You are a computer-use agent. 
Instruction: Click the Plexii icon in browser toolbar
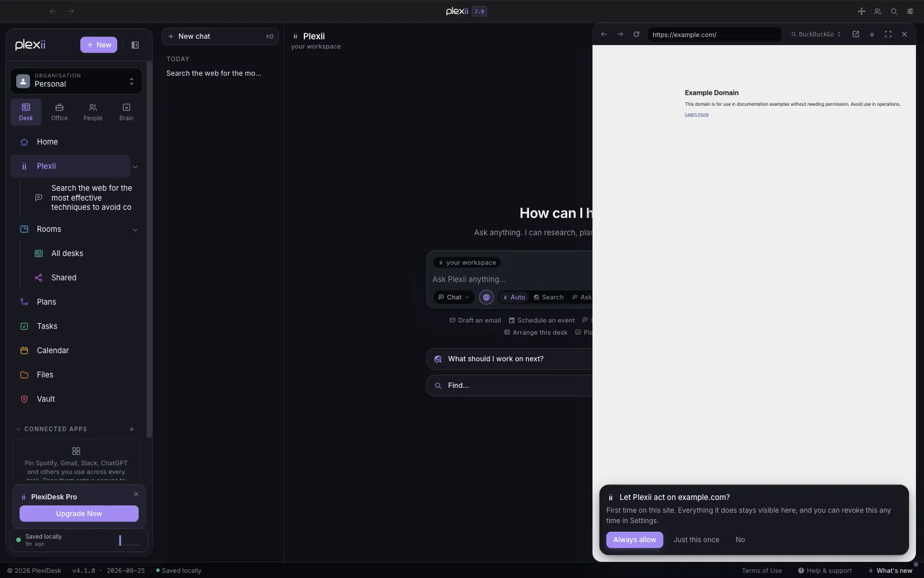(x=872, y=35)
